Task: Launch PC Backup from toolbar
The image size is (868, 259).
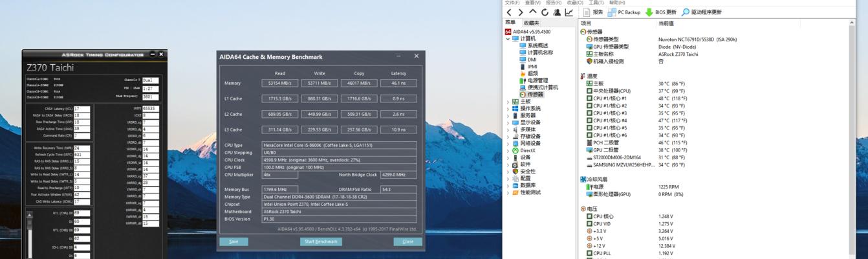Action: coord(624,12)
